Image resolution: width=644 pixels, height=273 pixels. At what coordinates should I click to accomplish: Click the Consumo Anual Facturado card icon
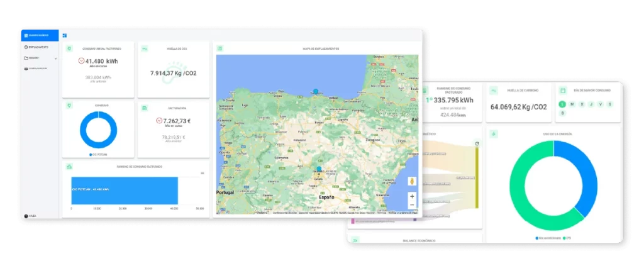69,48
